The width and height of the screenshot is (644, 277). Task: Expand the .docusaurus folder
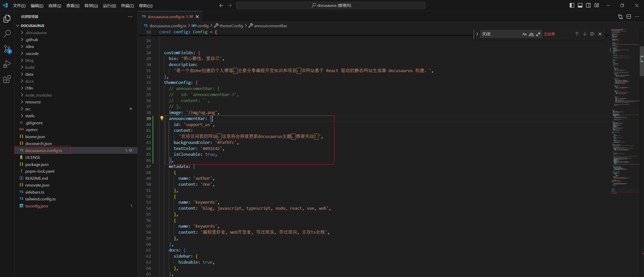[x=76, y=33]
